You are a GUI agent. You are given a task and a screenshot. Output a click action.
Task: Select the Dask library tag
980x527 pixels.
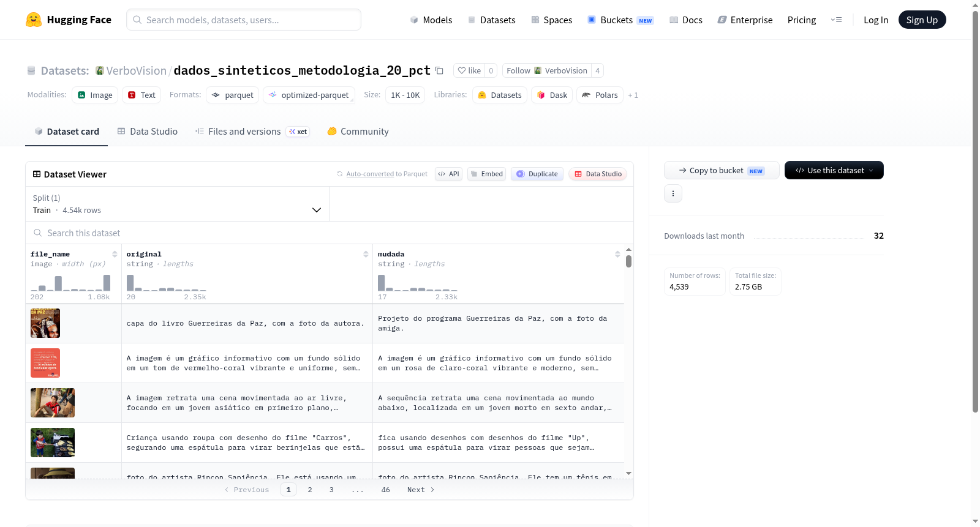point(552,95)
